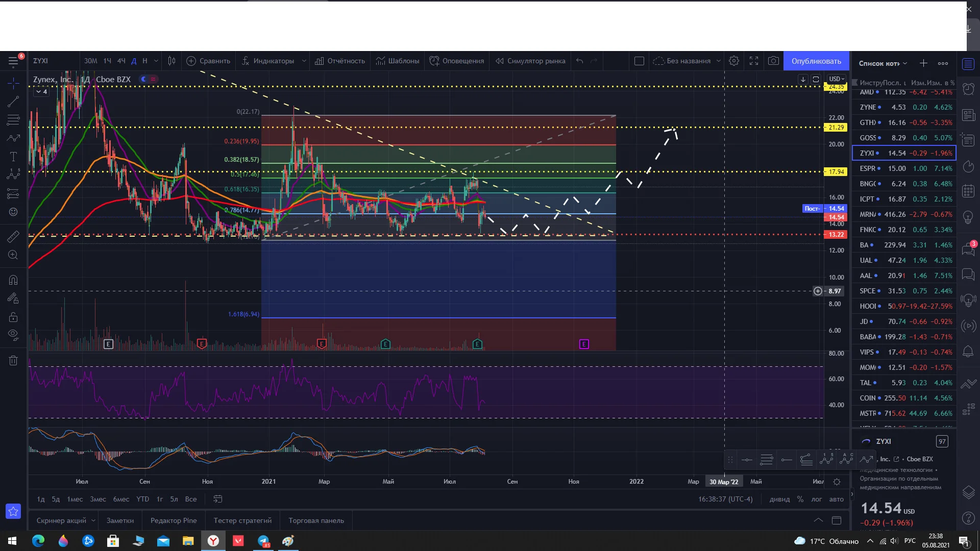Set the date range to YTD

point(143,499)
